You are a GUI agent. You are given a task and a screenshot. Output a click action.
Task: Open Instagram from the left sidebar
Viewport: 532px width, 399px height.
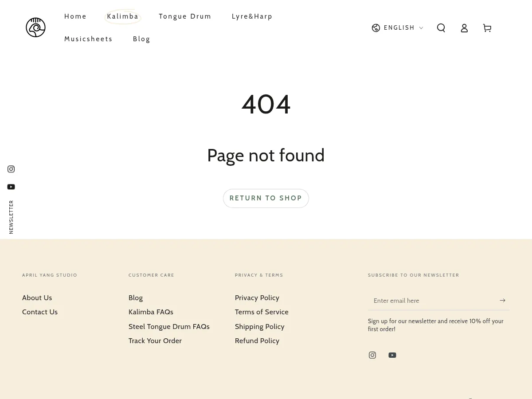(11, 169)
